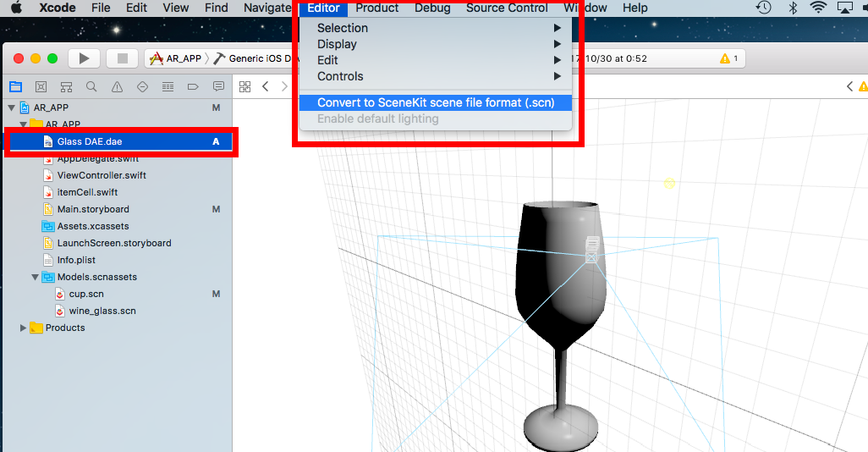Expand the Products folder

point(23,328)
